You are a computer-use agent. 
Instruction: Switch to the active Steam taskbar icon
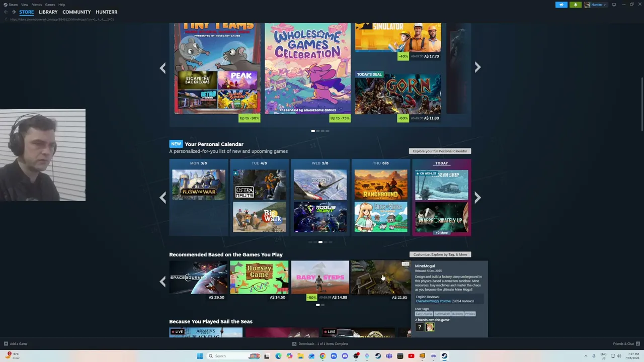pyautogui.click(x=444, y=356)
